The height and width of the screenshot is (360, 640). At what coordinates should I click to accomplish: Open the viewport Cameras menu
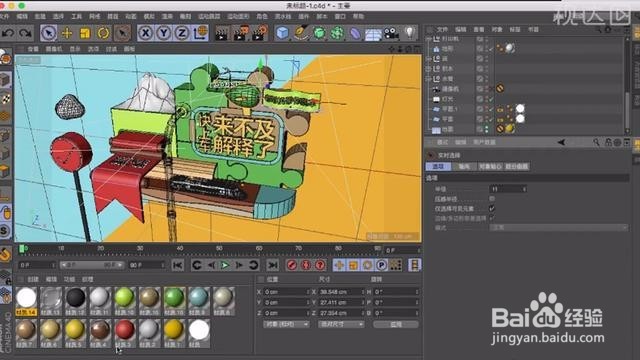pyautogui.click(x=54, y=49)
